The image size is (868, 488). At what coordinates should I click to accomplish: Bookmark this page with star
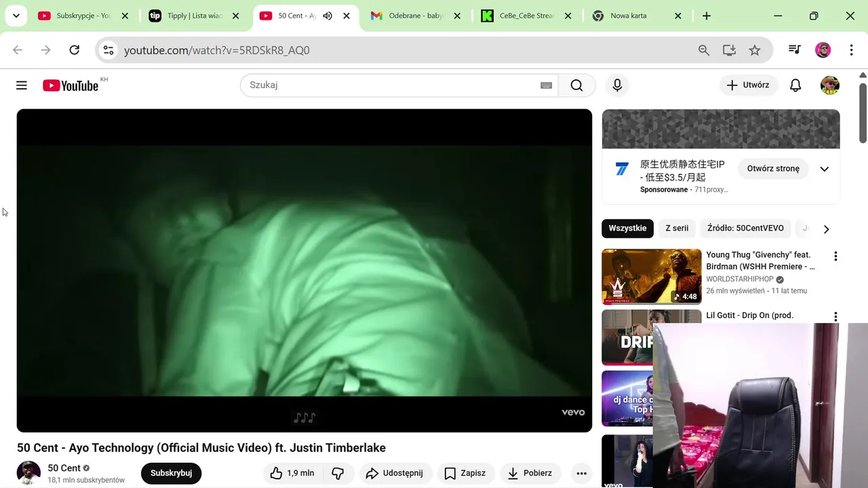coord(755,50)
